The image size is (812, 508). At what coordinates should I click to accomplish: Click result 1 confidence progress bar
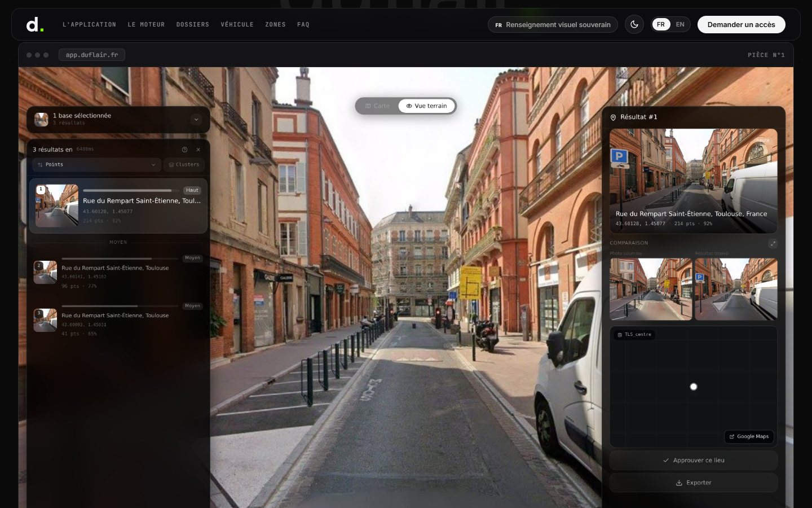click(x=130, y=190)
